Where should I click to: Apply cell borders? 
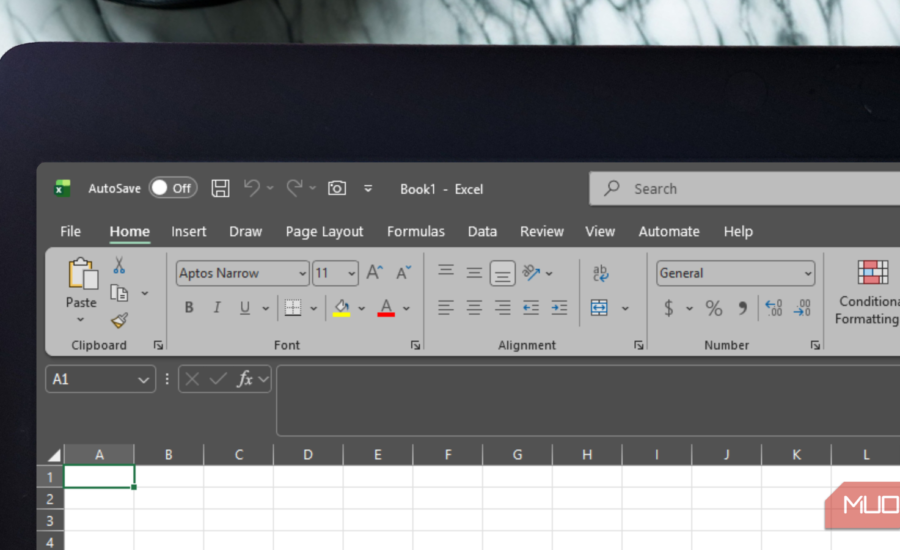pos(293,308)
